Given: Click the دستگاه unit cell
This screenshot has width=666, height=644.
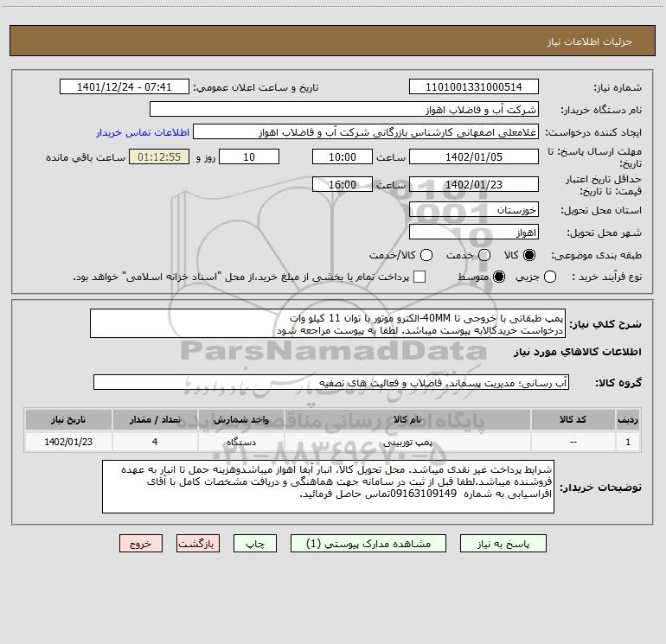Looking at the screenshot, I should click(240, 442).
